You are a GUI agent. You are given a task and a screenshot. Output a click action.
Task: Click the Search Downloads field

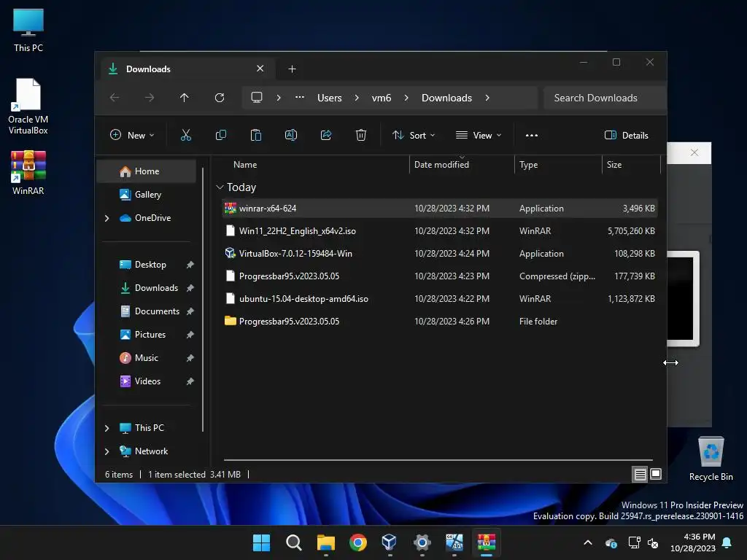(x=605, y=98)
